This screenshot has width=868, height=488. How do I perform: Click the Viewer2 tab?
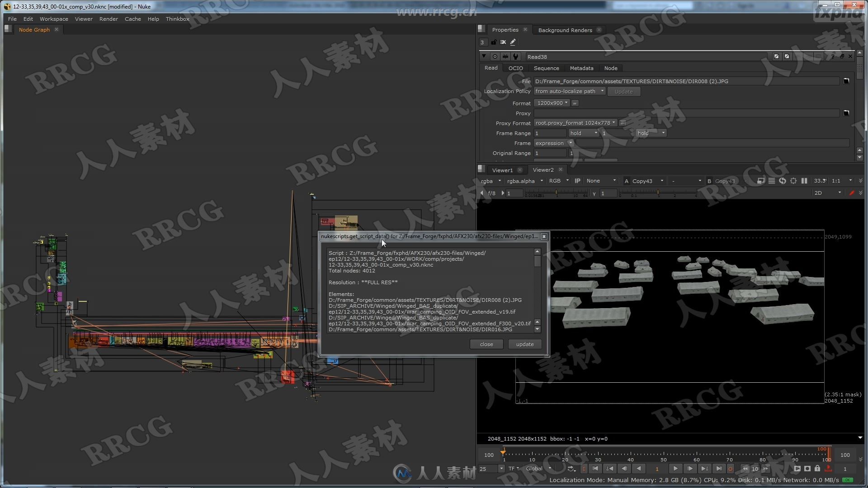(542, 170)
